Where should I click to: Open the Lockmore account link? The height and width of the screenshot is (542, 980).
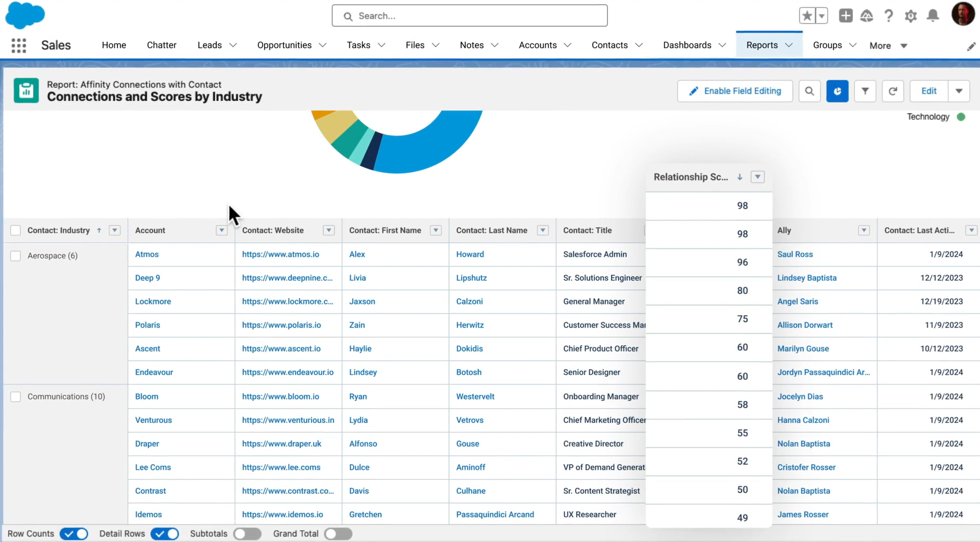tap(153, 301)
